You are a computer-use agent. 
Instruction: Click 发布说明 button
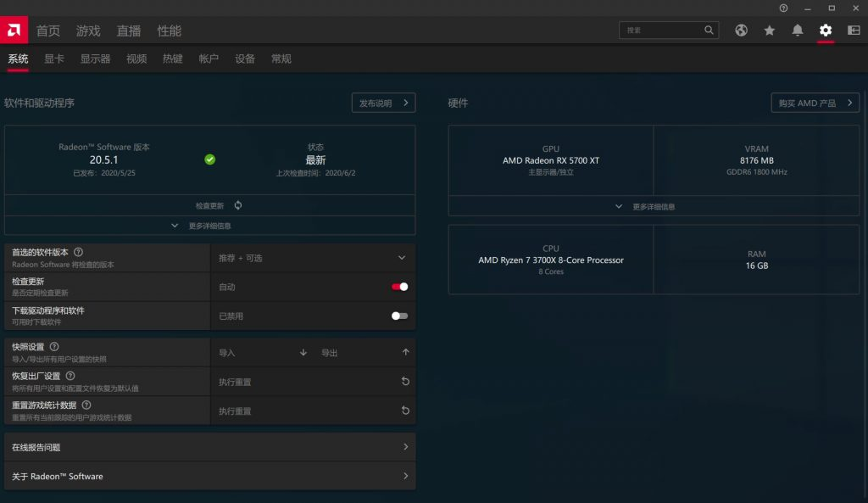pos(384,103)
